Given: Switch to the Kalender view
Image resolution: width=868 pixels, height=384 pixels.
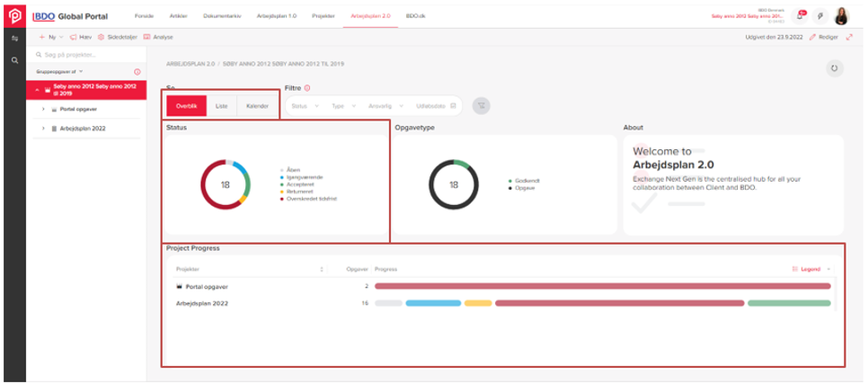Looking at the screenshot, I should point(257,106).
